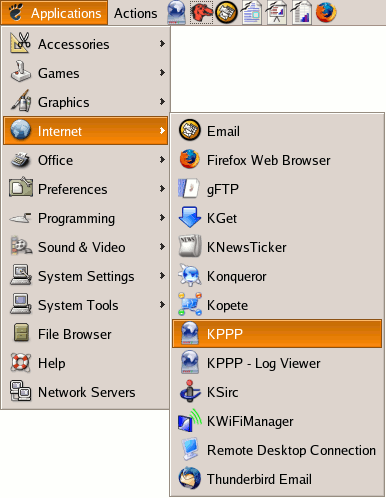Click the Programming trowel icon
This screenshot has width=386, height=498.
point(21,218)
